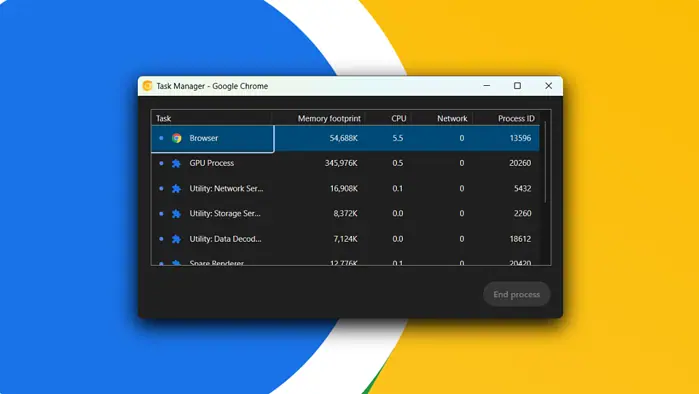Screen dimensions: 699x394
Task: Click process ID 20260
Action: point(520,163)
